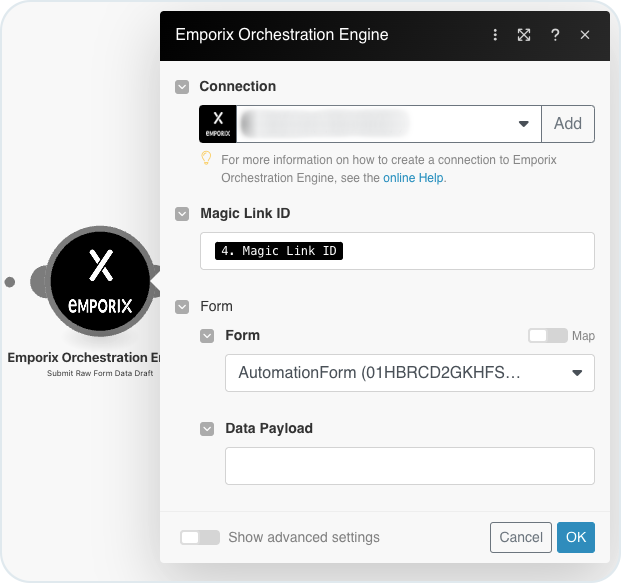Open help with the question mark icon
621x583 pixels.
click(555, 35)
